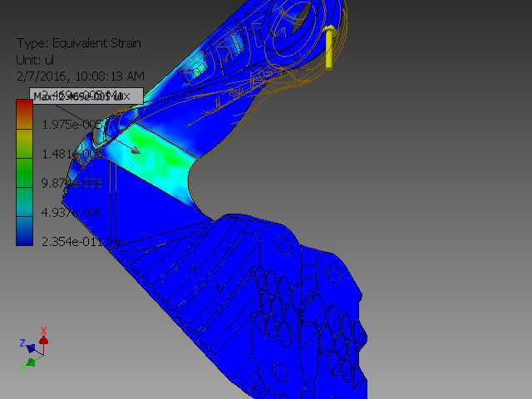Click the gray max-strain probe arrowhead
The width and height of the screenshot is (532, 399).
pos(135,150)
